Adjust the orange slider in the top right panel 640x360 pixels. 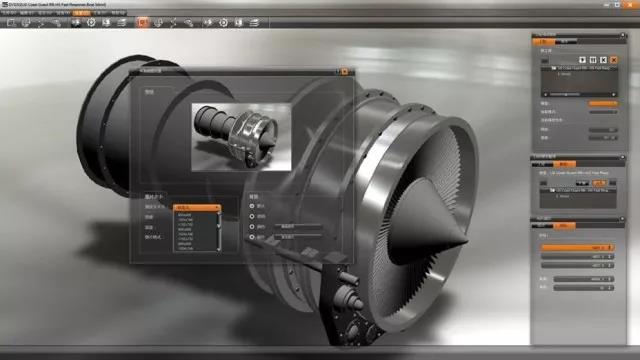coord(603,104)
